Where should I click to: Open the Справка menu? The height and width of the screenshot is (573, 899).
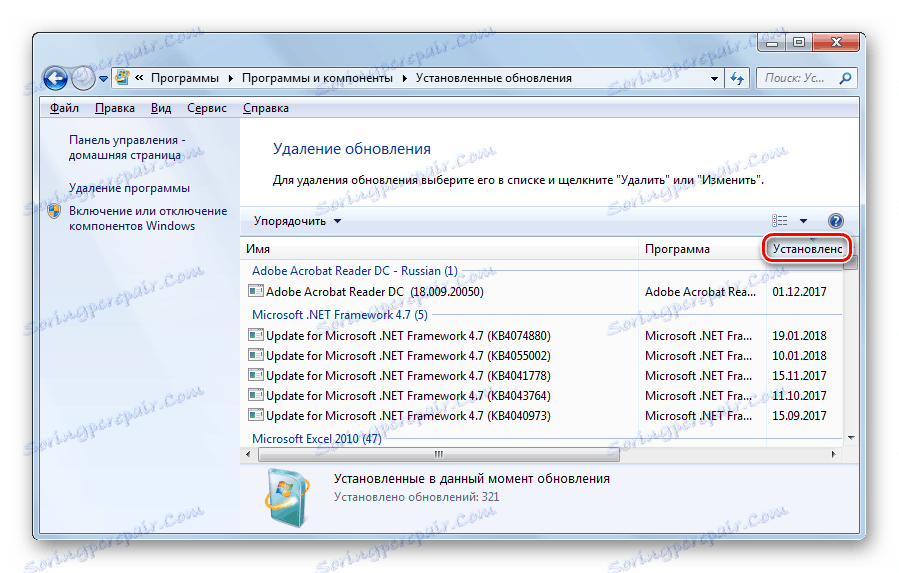[265, 108]
